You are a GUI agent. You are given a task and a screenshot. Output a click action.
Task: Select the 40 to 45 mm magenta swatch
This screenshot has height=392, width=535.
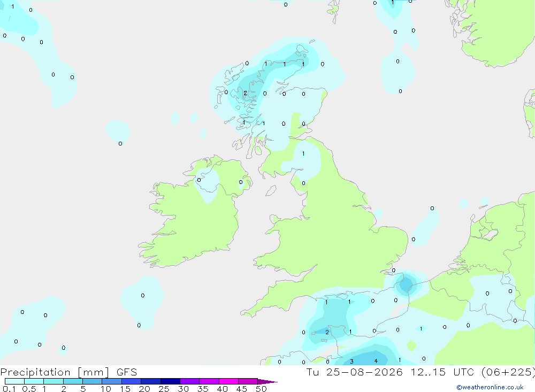228,381
